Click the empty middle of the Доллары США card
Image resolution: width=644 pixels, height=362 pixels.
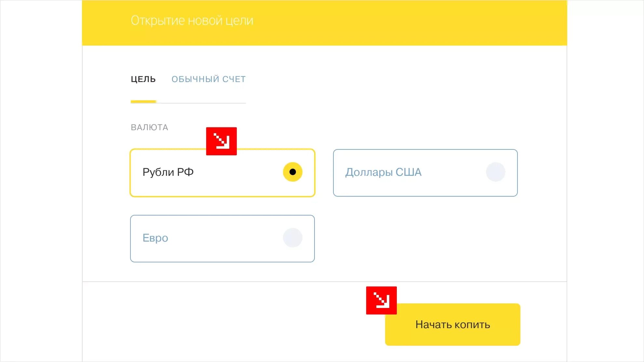452,173
